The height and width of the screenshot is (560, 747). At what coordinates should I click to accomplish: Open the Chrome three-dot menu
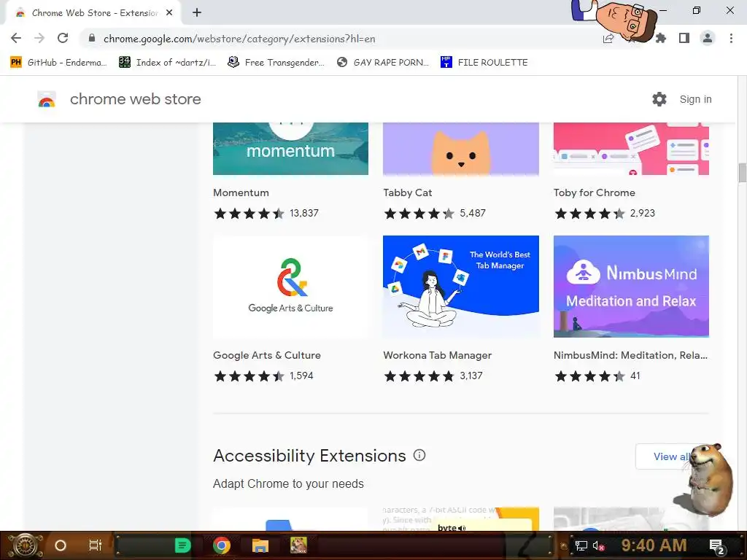[x=731, y=38]
